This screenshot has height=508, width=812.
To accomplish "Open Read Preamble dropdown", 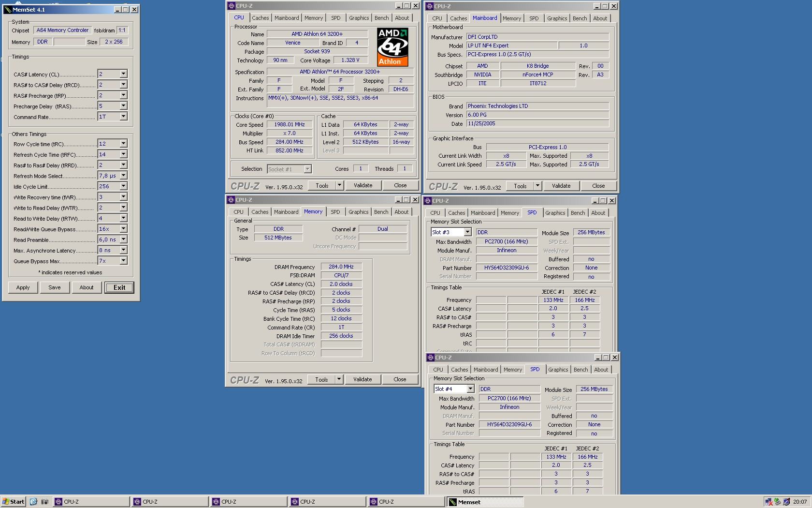I will click(x=123, y=239).
